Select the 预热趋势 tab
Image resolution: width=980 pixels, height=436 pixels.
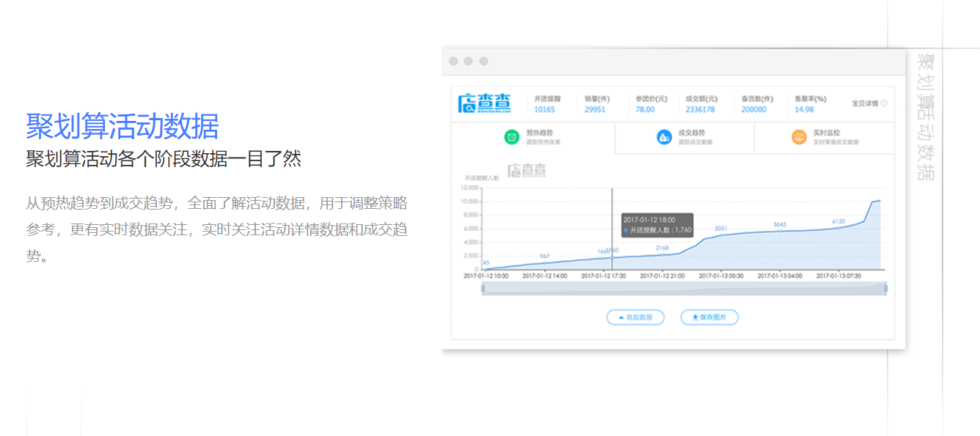point(533,138)
